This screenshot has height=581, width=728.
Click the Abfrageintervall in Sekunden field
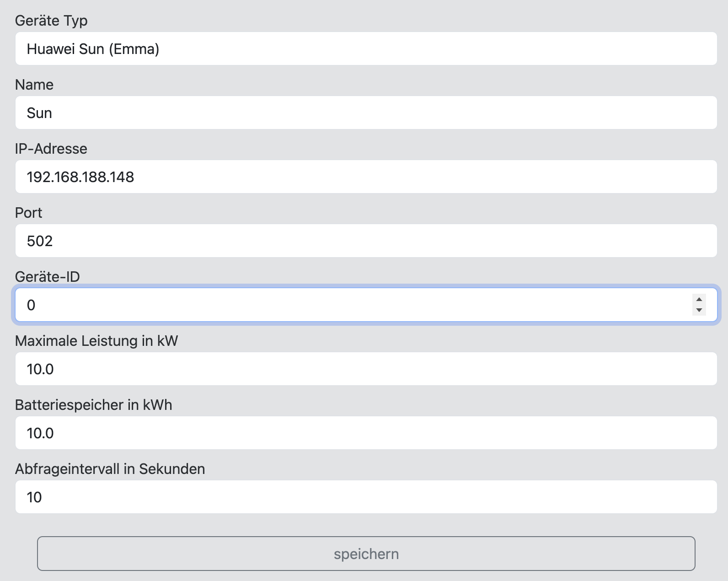point(366,497)
